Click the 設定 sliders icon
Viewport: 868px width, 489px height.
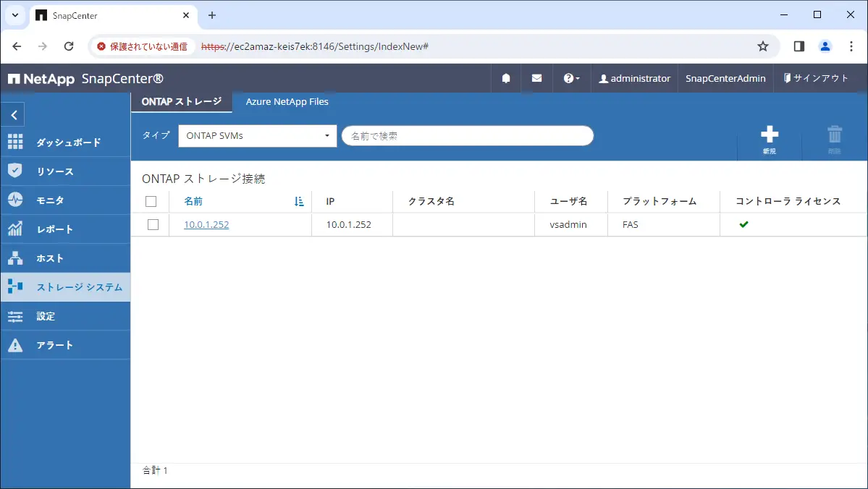click(15, 316)
